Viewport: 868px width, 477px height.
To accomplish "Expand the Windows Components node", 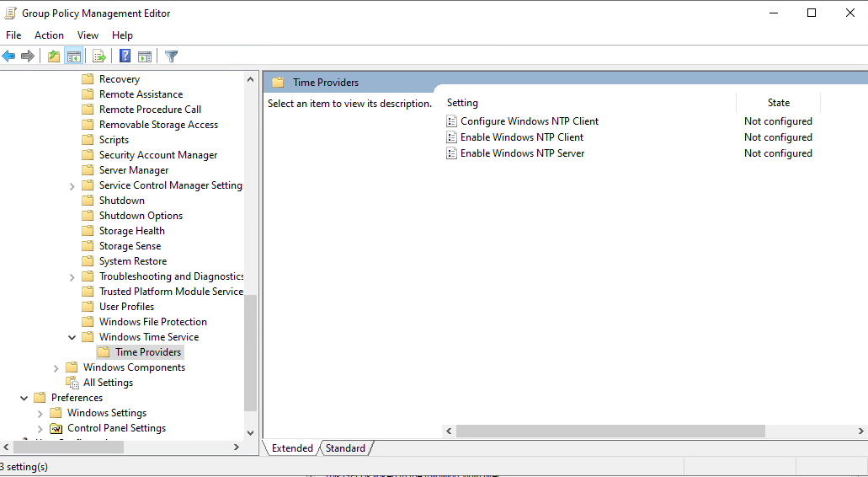I will (56, 367).
